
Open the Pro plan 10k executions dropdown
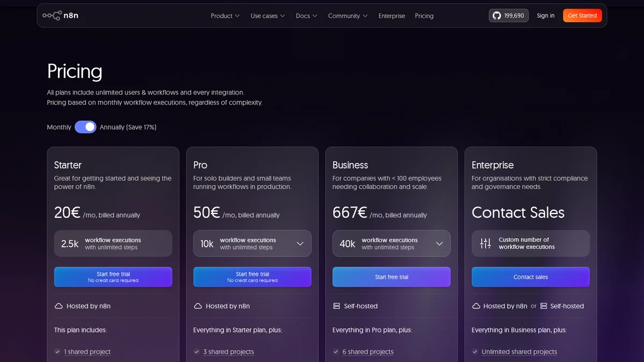pyautogui.click(x=252, y=243)
